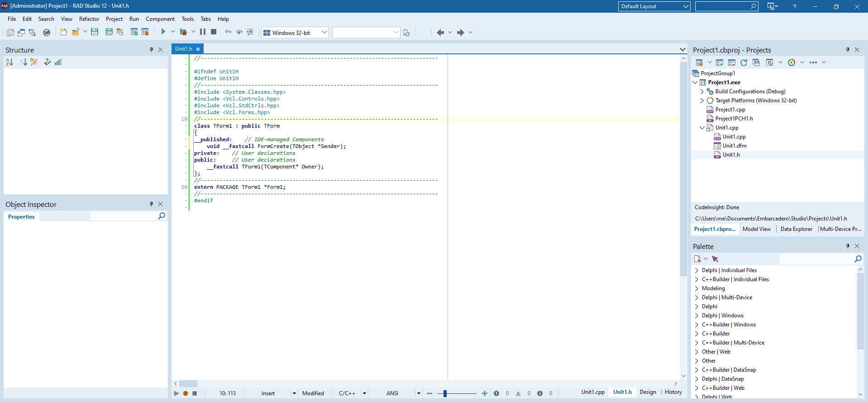Screen dimensions: 868x402
Task: Click the New Items toolbar icon
Action: coord(63,32)
